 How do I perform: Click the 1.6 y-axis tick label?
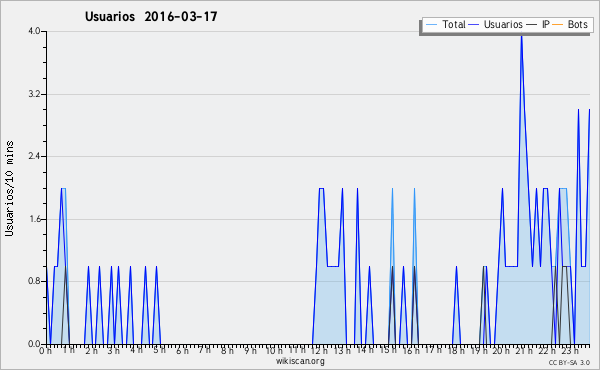[x=34, y=219]
